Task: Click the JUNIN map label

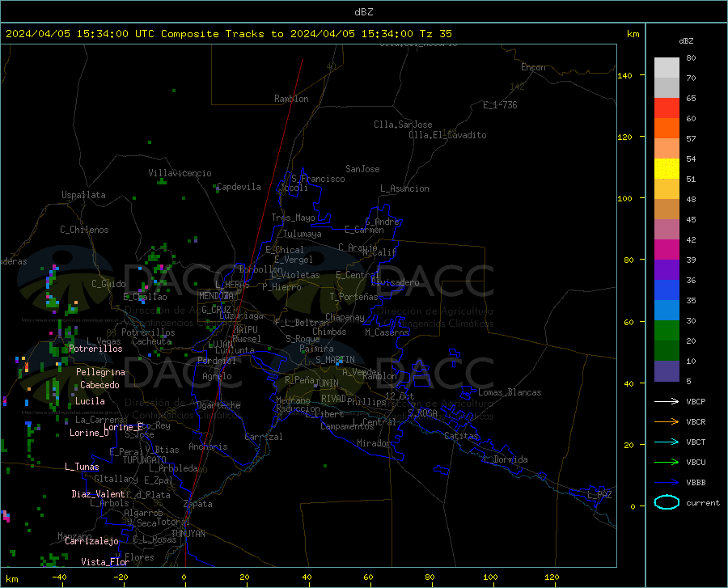Action: pos(328,383)
